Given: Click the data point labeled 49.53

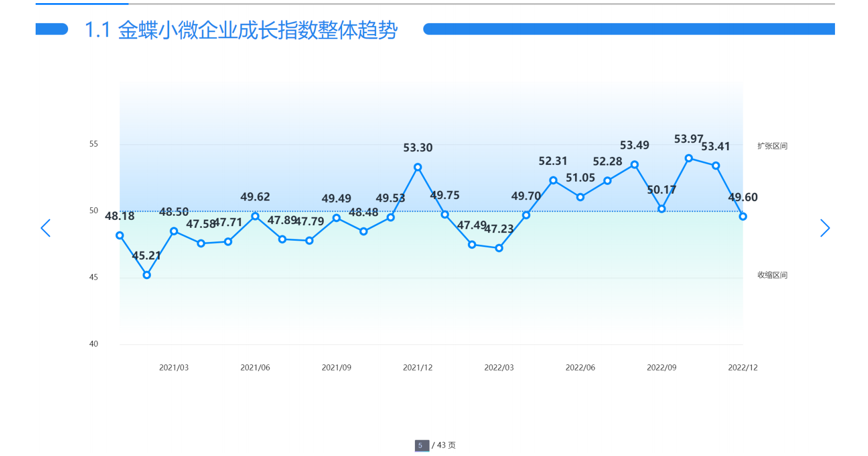Looking at the screenshot, I should [391, 217].
